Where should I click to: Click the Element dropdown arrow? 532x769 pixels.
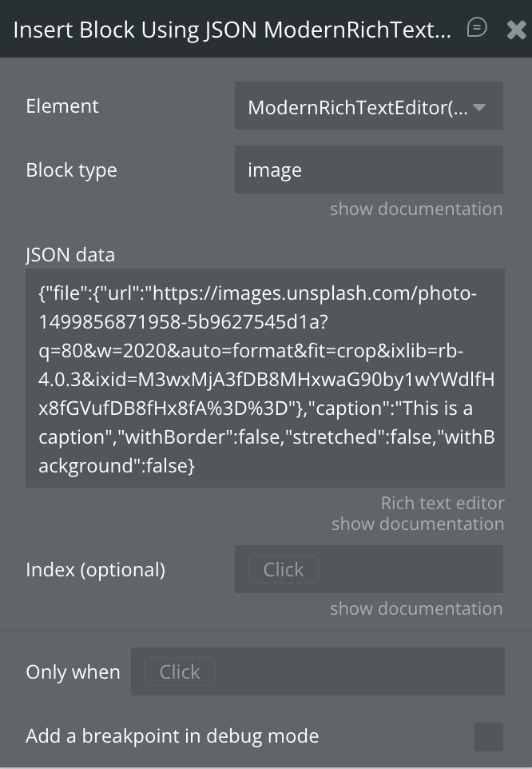480,107
